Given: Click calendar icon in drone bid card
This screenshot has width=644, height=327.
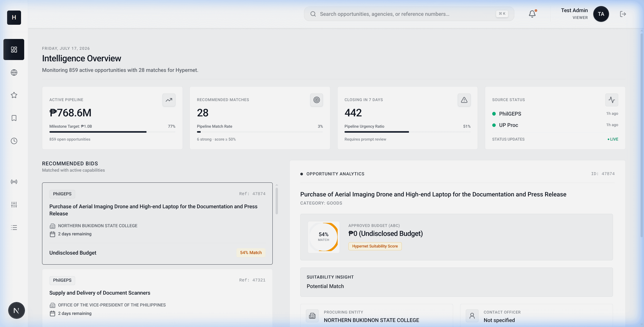Looking at the screenshot, I should point(52,234).
